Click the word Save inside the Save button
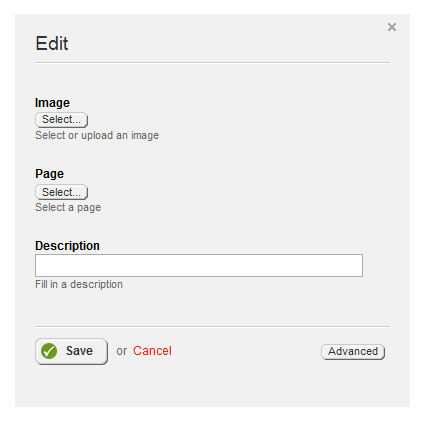 79,351
